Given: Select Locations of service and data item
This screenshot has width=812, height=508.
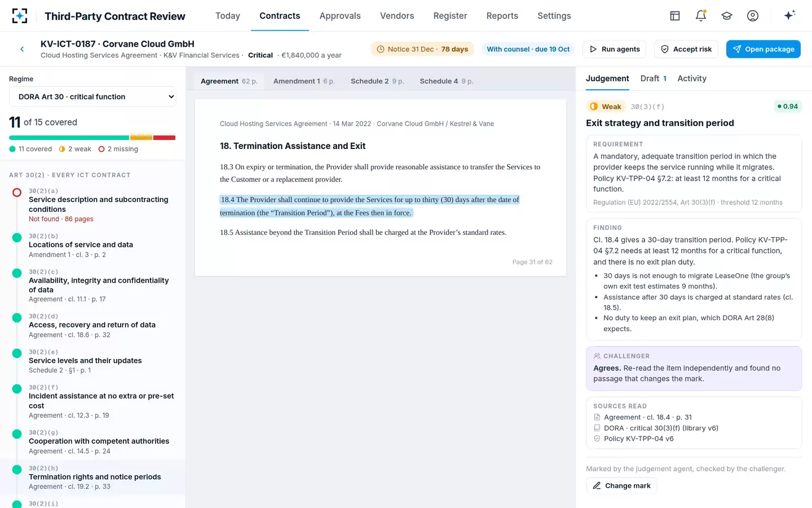Looking at the screenshot, I should [x=93, y=245].
